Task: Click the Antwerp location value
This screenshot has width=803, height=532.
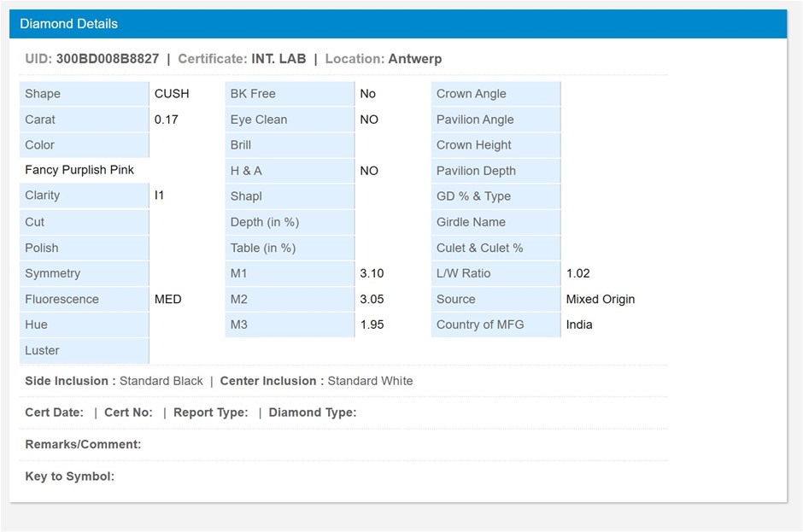Action: 414,59
